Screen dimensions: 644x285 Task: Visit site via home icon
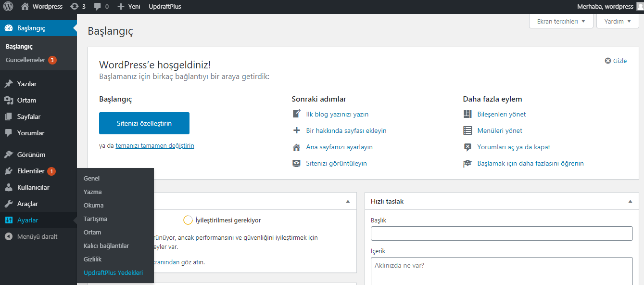tap(25, 7)
